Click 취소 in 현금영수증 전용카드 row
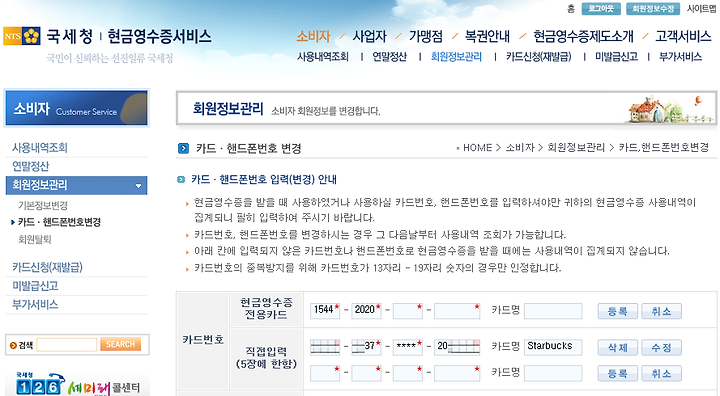This screenshot has height=396, width=720. tap(661, 311)
